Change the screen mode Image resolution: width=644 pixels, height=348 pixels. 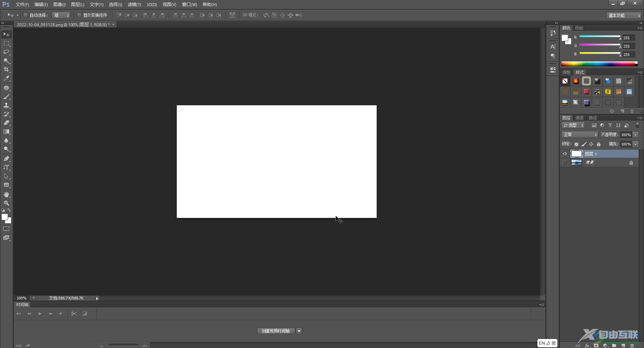click(x=6, y=238)
